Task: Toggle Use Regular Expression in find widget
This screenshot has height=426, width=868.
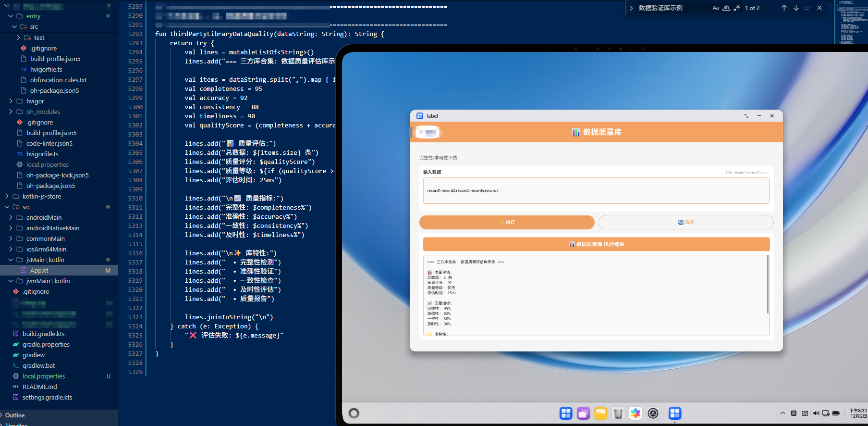Action: 737,8
